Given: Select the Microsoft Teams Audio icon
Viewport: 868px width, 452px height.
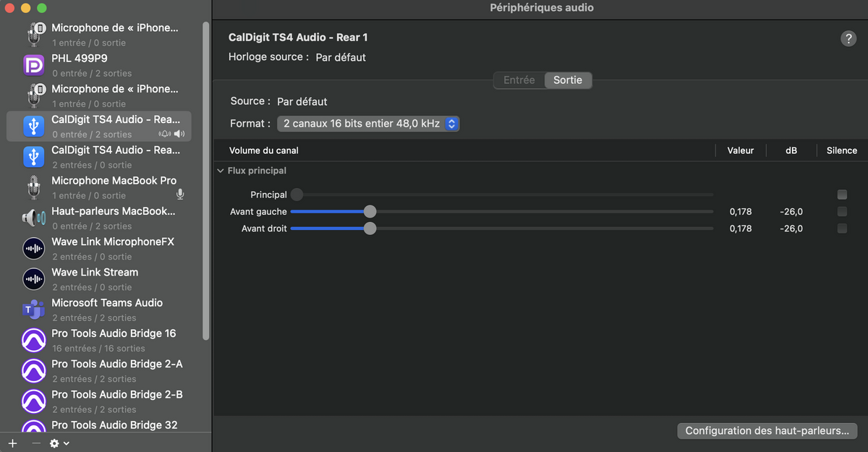Looking at the screenshot, I should pos(34,310).
